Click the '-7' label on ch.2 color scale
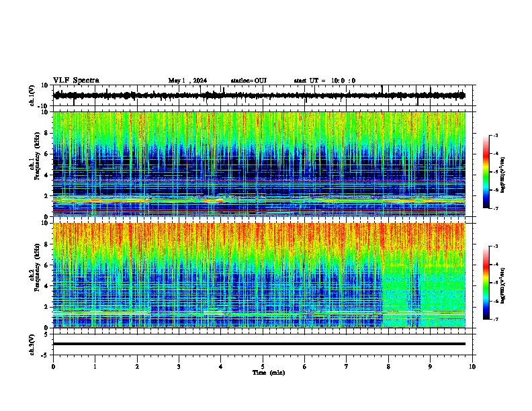The height and width of the screenshot is (411, 532). click(x=496, y=319)
